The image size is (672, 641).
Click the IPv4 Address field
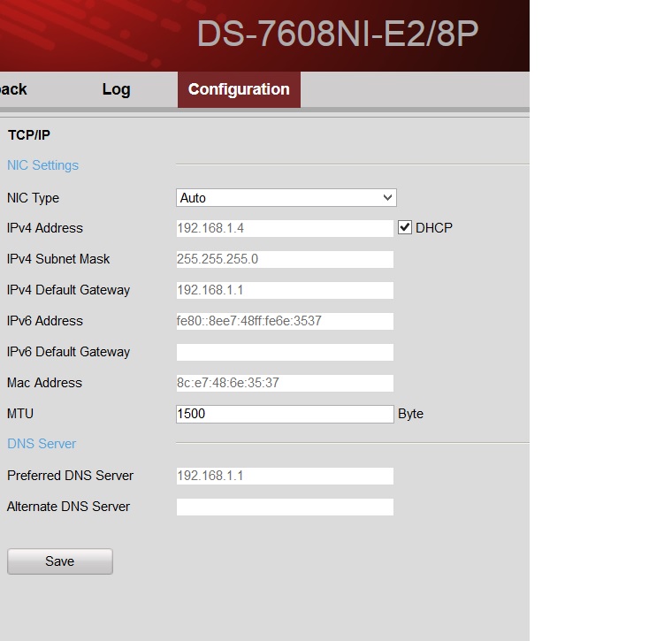point(285,228)
